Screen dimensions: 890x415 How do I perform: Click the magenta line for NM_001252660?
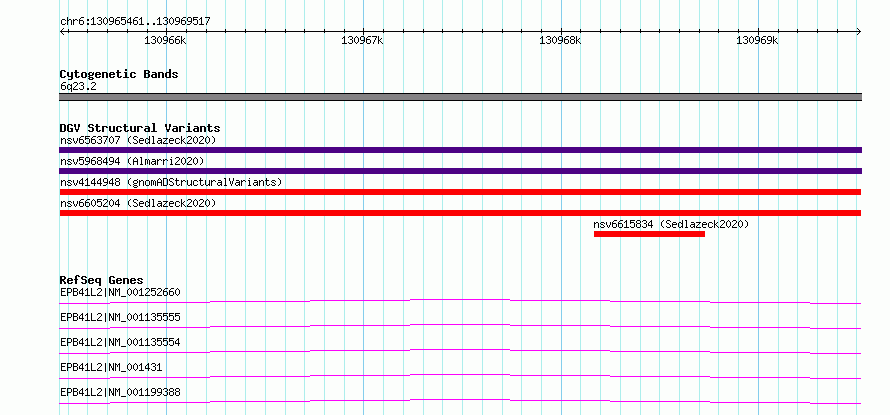pyautogui.click(x=460, y=301)
